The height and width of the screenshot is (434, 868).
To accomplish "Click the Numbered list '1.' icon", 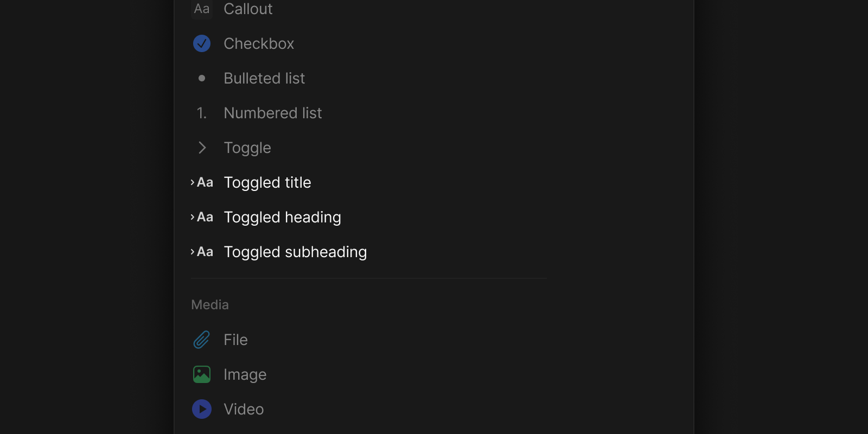I will [202, 113].
